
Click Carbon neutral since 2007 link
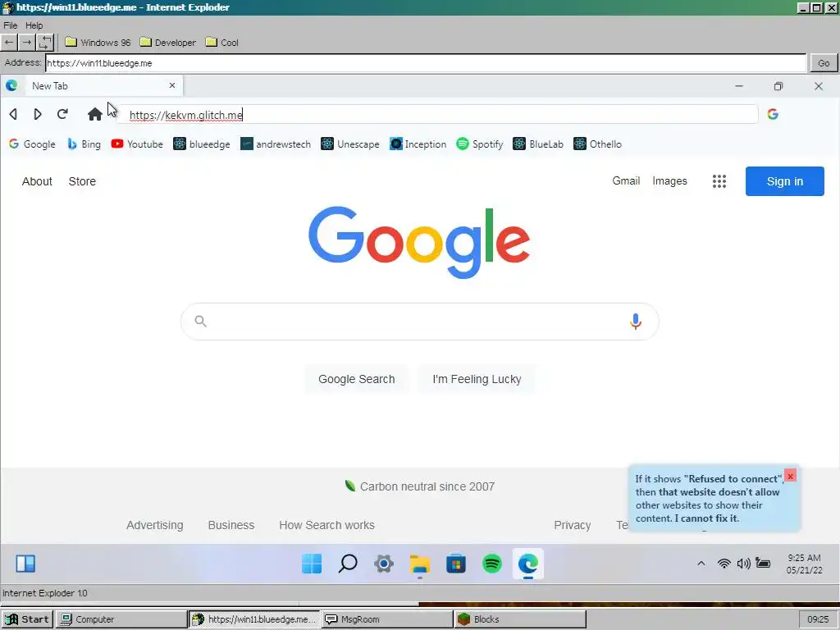click(x=420, y=486)
